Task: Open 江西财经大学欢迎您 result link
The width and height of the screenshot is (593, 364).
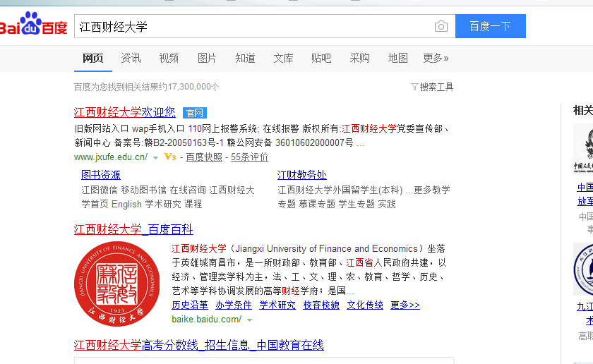Action: pos(125,112)
